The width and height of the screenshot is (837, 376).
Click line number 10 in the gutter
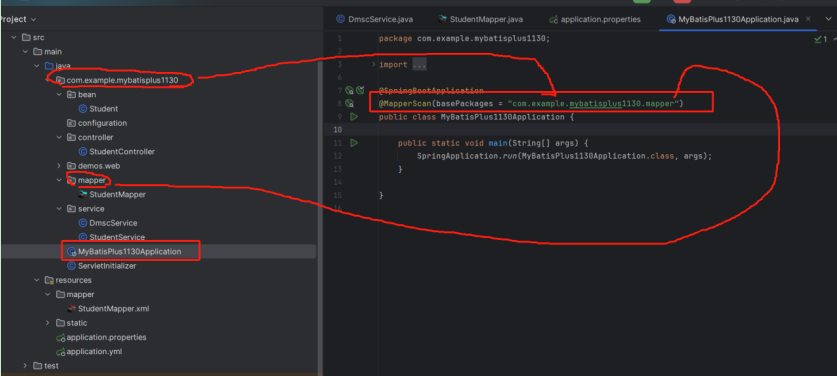coord(337,130)
